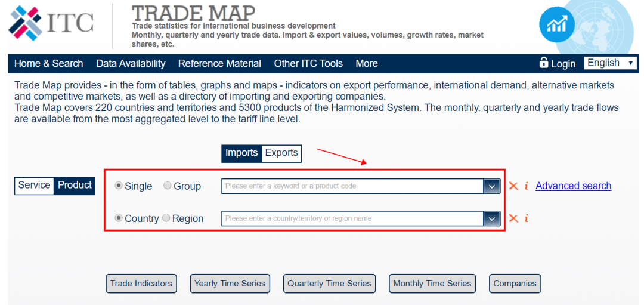Click the Yearly Time Series button

230,284
